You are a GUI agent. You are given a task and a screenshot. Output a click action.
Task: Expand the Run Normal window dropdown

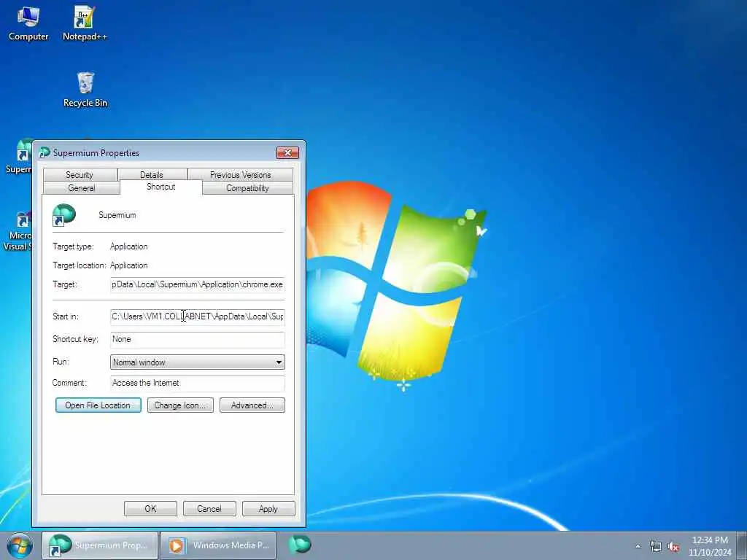tap(197, 362)
